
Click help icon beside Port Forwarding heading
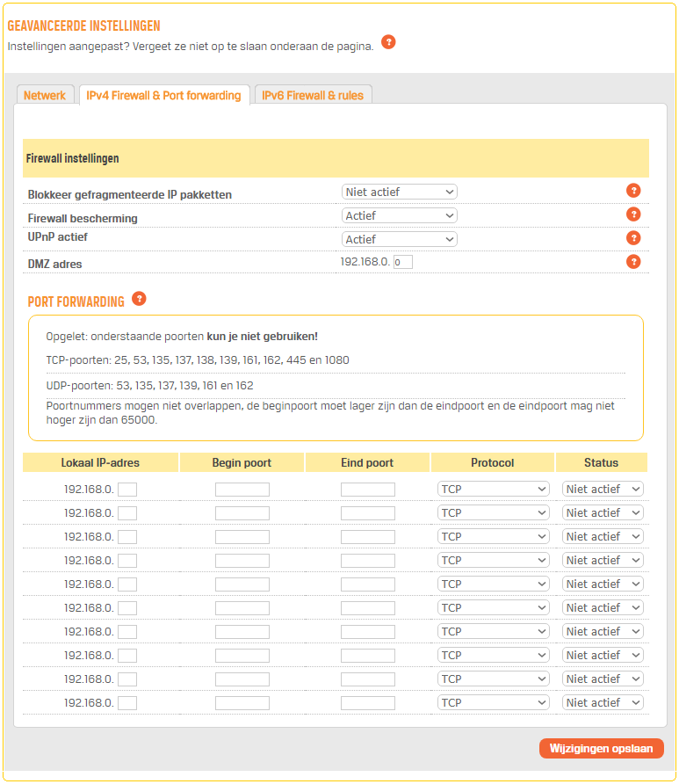tap(139, 299)
